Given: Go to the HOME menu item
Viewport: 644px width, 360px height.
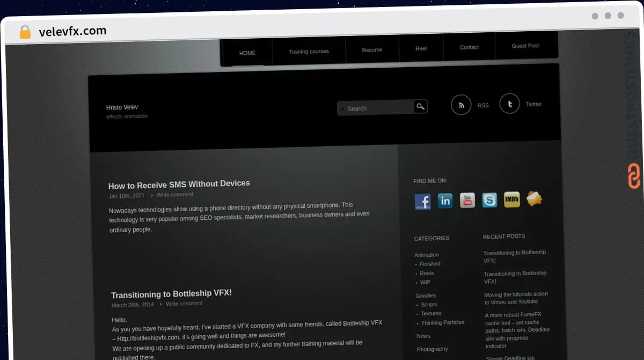Looking at the screenshot, I should [247, 53].
